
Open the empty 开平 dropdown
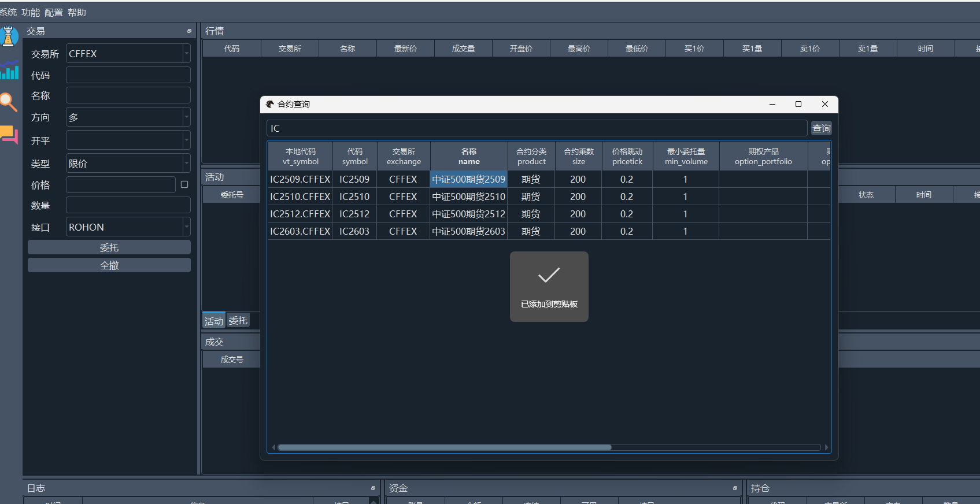[x=128, y=140]
